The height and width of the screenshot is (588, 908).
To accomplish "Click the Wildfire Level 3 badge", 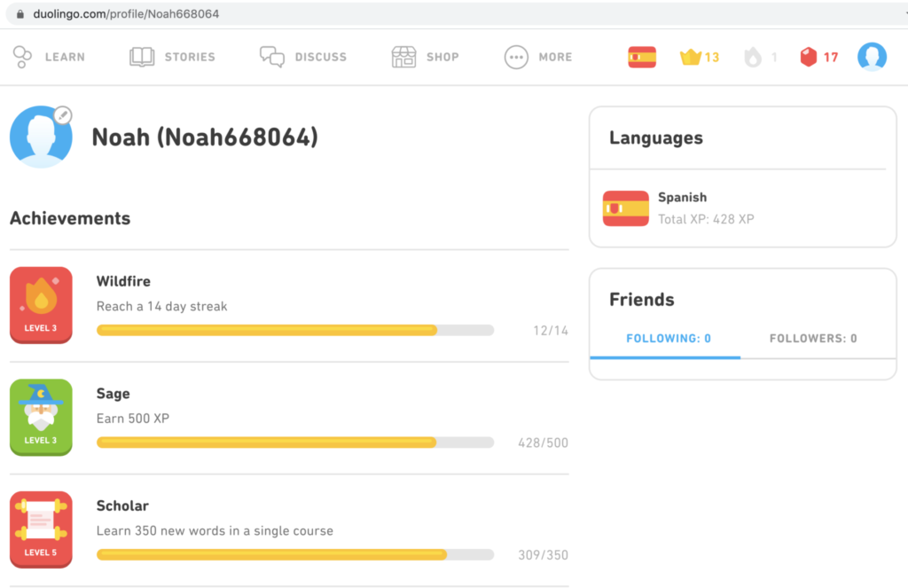I will 41,305.
